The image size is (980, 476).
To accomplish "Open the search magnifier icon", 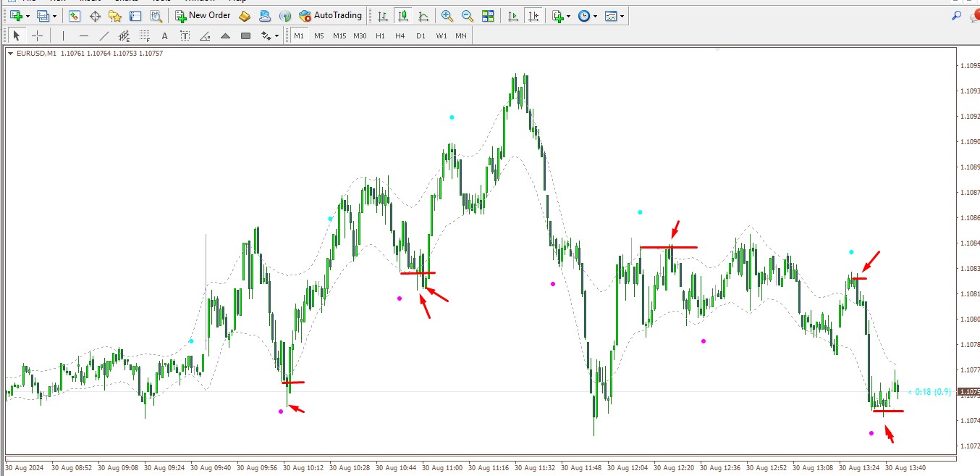I will pos(957,15).
